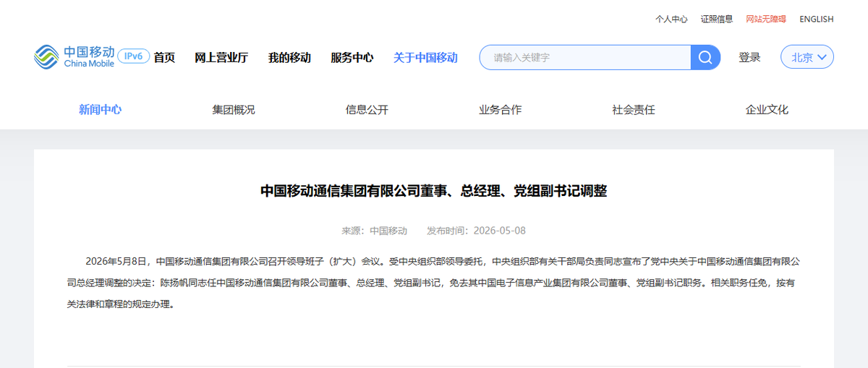Switch to the 新闻中心 tab
868x368 pixels.
[x=100, y=110]
